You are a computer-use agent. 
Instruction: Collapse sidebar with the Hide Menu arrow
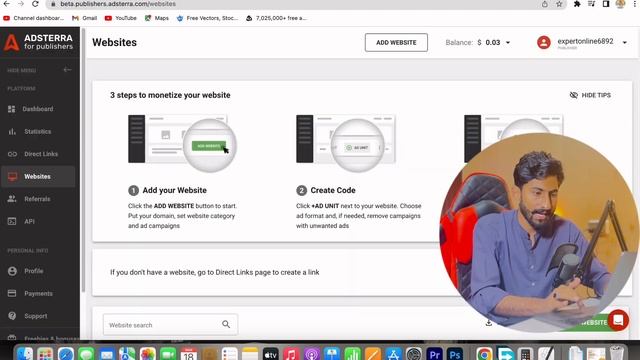[67, 70]
